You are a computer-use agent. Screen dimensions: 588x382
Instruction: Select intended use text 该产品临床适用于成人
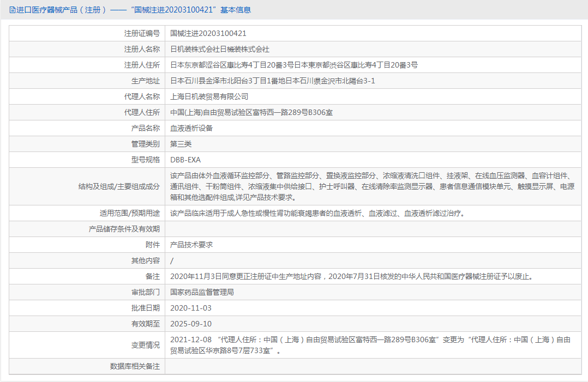pos(317,213)
